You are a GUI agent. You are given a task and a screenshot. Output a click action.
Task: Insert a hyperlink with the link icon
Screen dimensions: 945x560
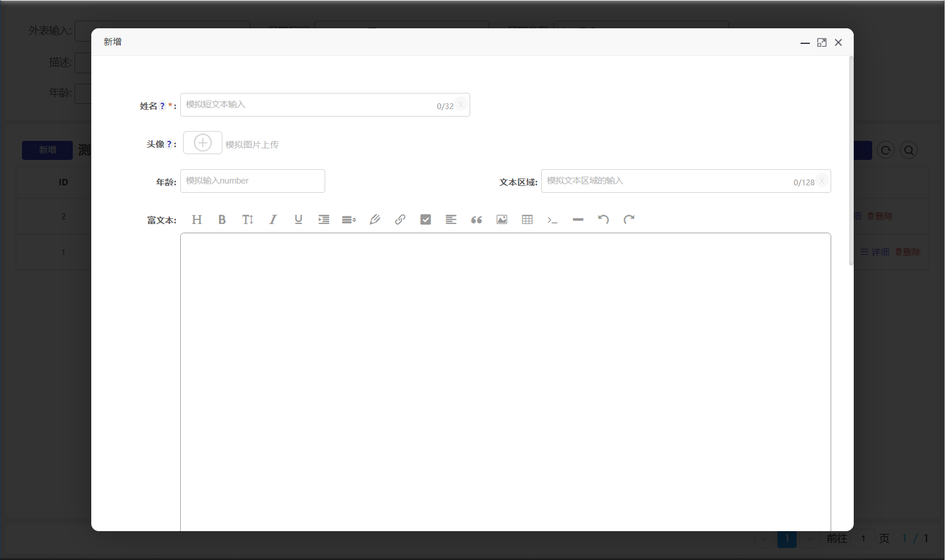(400, 219)
